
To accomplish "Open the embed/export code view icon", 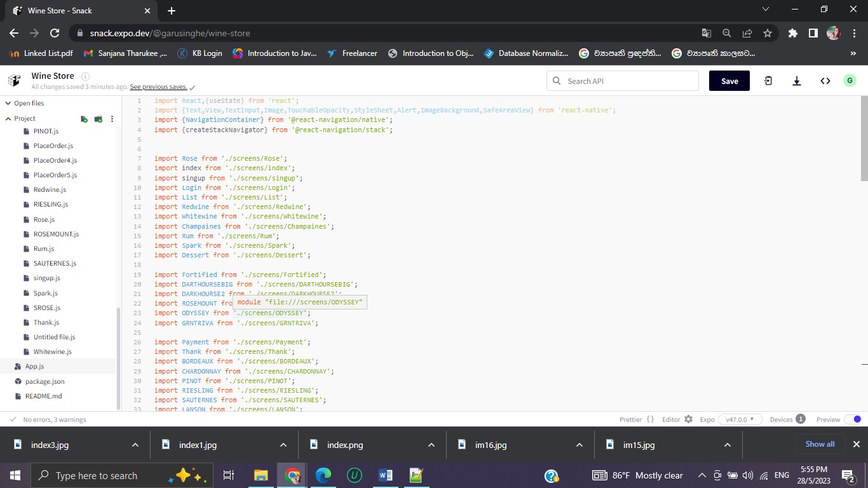I will [825, 81].
